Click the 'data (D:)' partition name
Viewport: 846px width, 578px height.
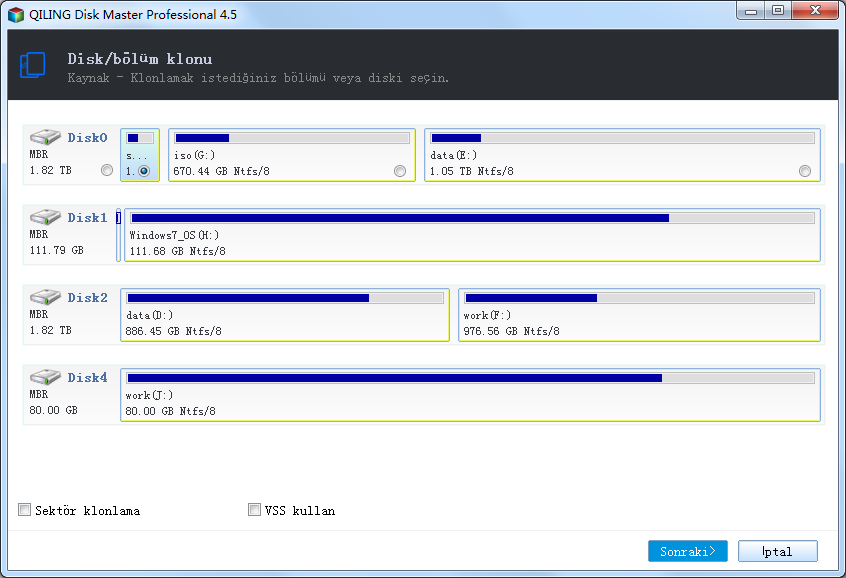(149, 315)
